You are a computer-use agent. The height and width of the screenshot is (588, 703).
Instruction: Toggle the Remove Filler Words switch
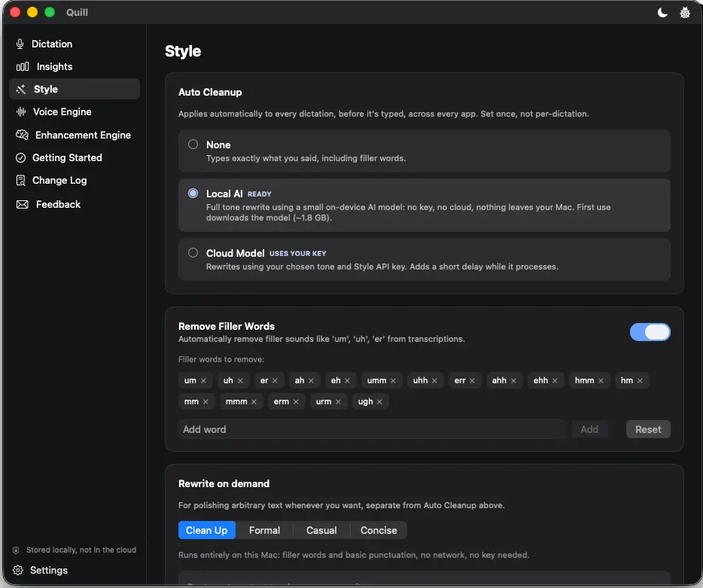650,332
